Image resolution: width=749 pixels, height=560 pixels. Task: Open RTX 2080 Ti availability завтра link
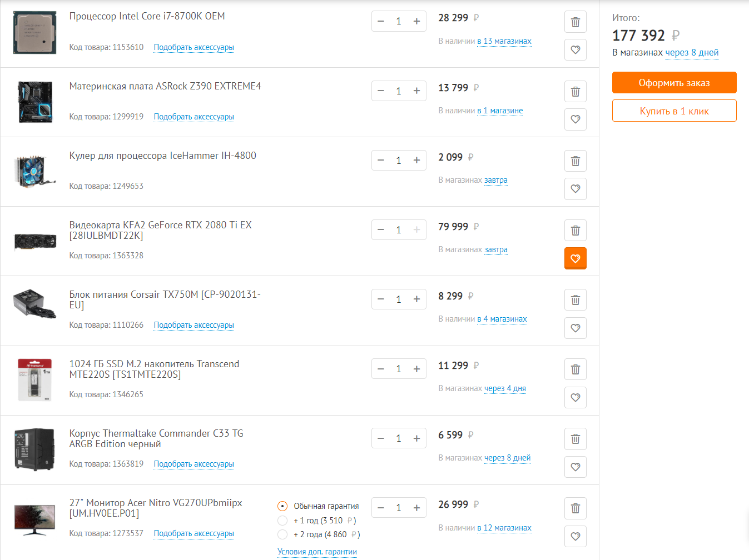[495, 249]
